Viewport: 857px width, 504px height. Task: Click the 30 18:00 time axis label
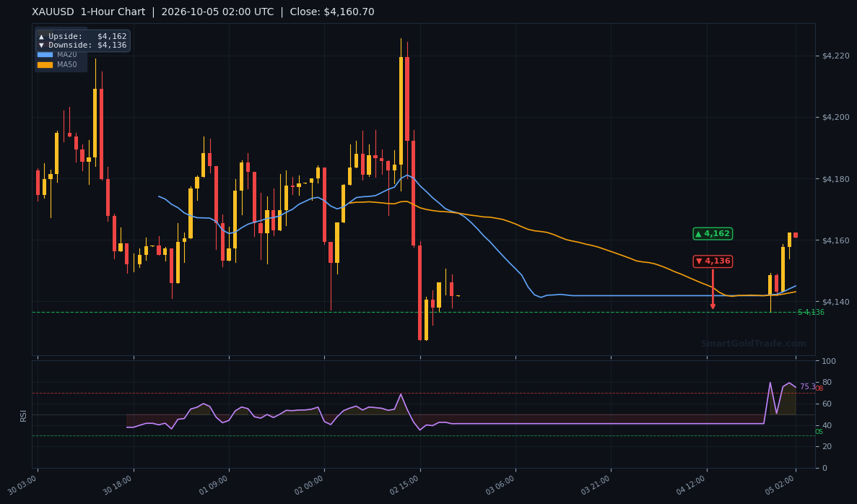tap(118, 485)
